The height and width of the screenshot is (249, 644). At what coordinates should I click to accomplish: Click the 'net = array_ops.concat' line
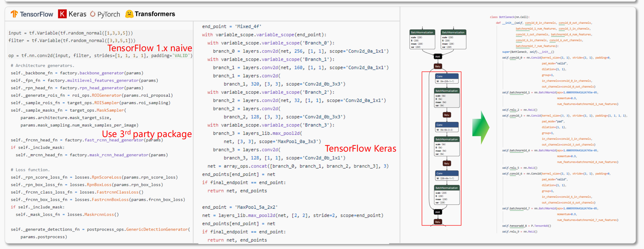[298, 166]
